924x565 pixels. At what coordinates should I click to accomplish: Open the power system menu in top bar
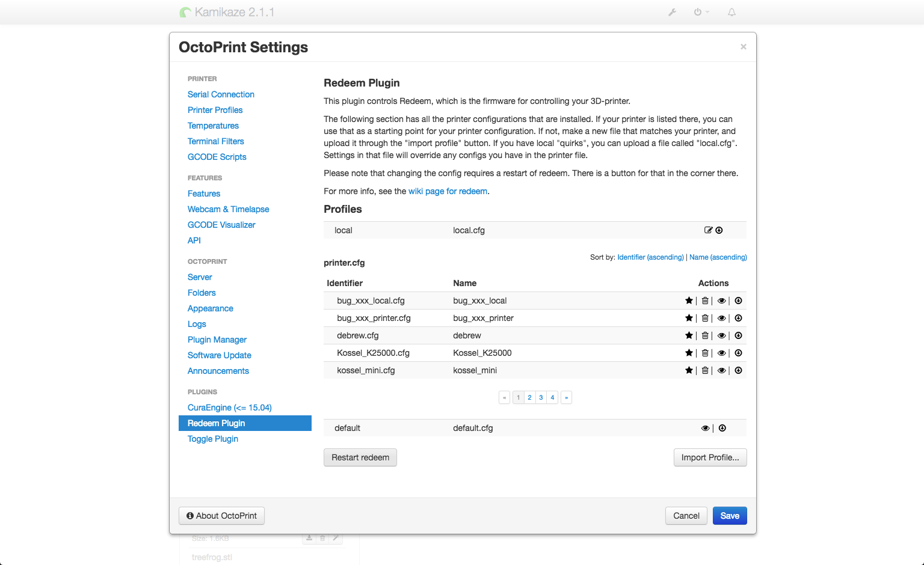pyautogui.click(x=701, y=12)
